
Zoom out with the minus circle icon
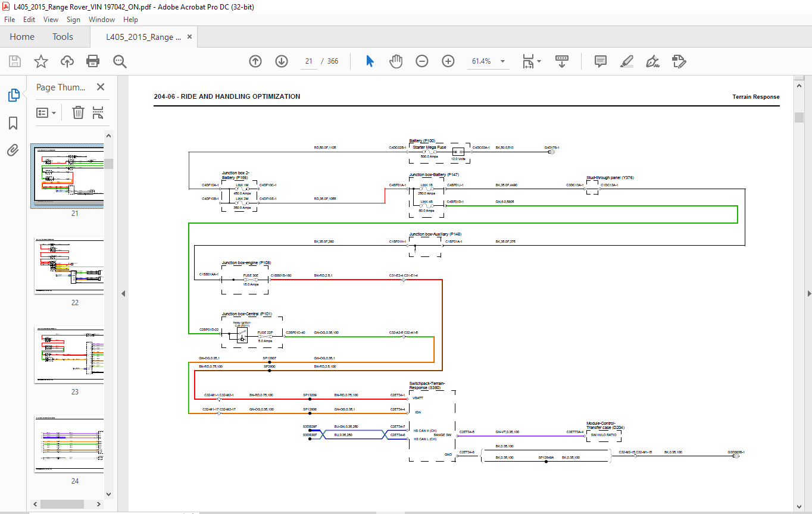point(422,61)
